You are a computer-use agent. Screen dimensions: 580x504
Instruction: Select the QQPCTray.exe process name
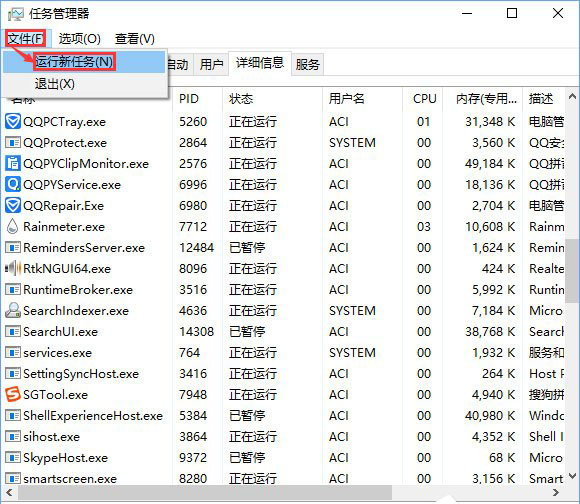(64, 122)
